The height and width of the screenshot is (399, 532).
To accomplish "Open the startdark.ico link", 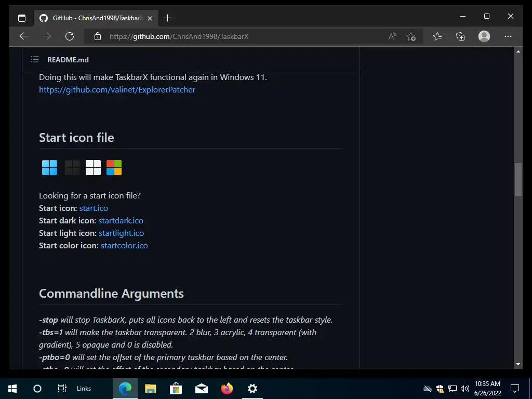I will click(121, 220).
